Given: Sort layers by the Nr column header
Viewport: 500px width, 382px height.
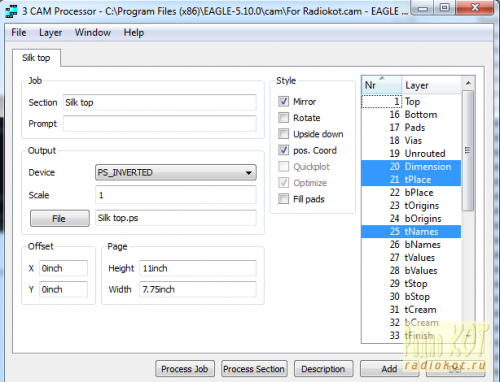Looking at the screenshot, I should pyautogui.click(x=382, y=85).
